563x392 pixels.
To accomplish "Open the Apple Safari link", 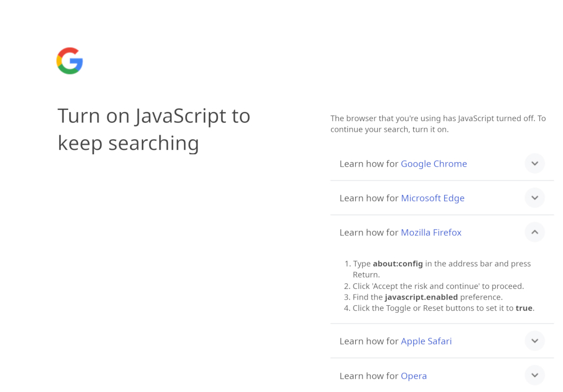I will [426, 341].
